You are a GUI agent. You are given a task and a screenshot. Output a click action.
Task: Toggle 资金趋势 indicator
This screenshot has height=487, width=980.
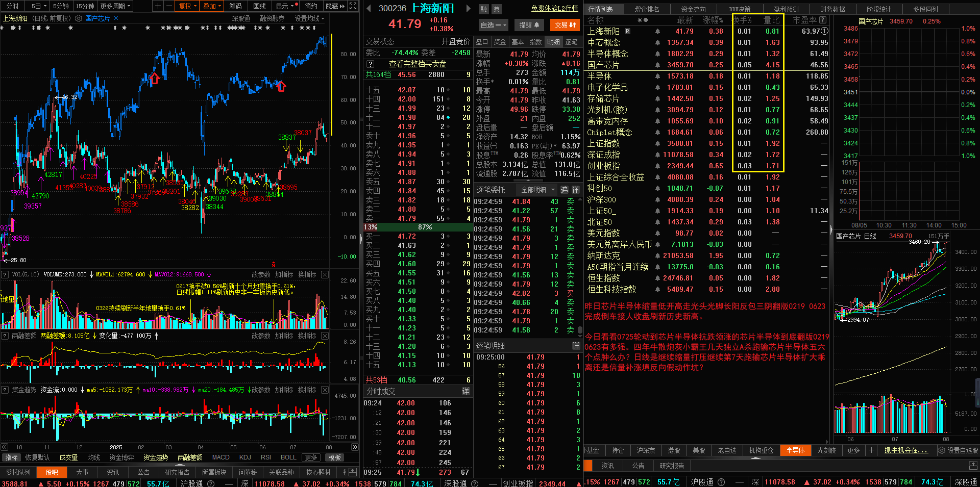tap(156, 457)
